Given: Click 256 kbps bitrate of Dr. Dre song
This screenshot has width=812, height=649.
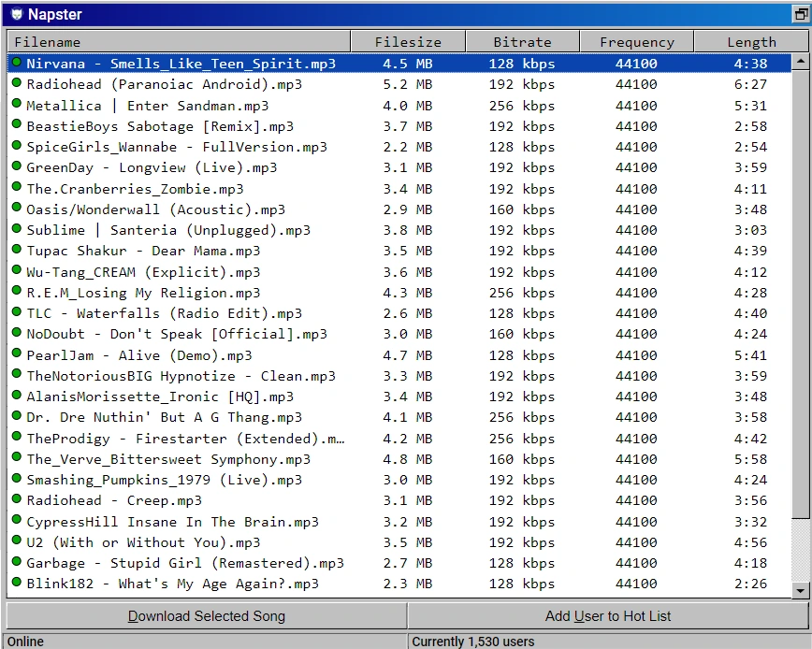Looking at the screenshot, I should tap(521, 417).
